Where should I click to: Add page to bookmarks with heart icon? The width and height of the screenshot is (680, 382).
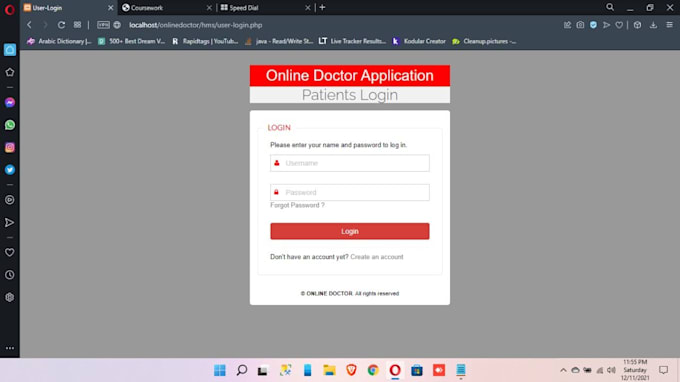pos(619,25)
